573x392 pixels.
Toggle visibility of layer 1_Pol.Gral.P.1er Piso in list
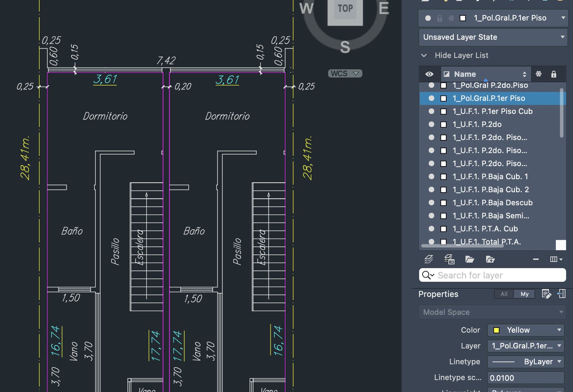(x=432, y=98)
